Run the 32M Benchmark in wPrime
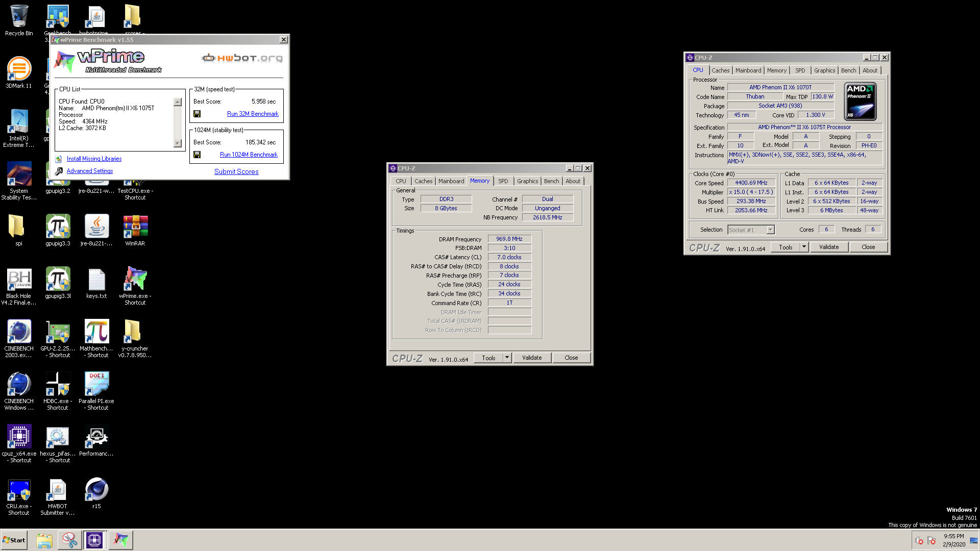980x551 pixels. 253,114
